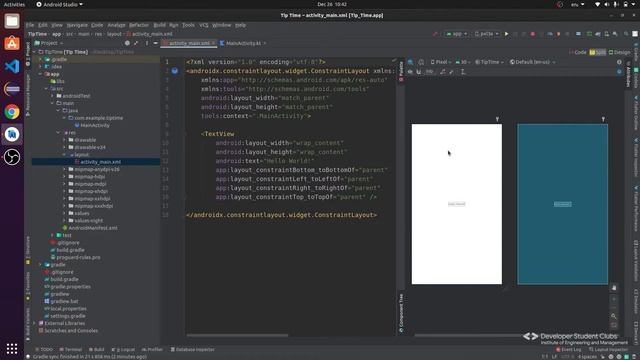Open Ubuntu Software from dock

[12, 43]
